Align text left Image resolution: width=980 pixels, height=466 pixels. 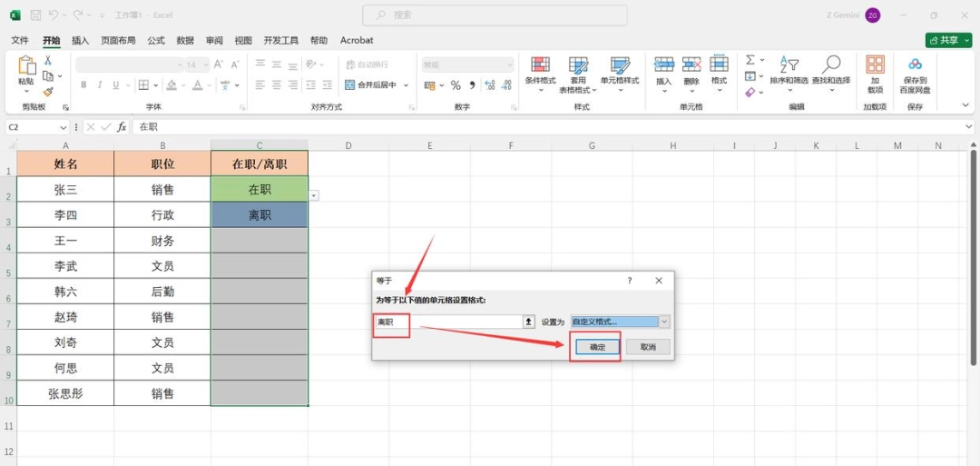pyautogui.click(x=260, y=85)
